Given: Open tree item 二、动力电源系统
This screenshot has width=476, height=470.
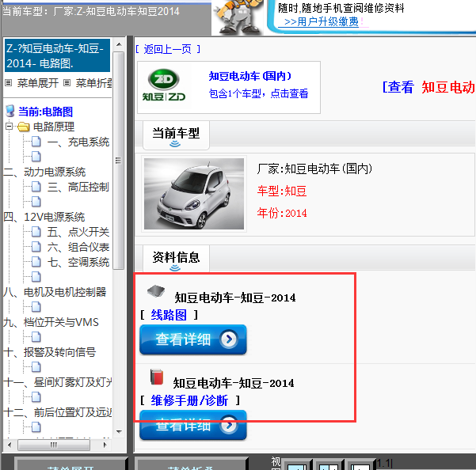Looking at the screenshot, I should pos(44,172).
